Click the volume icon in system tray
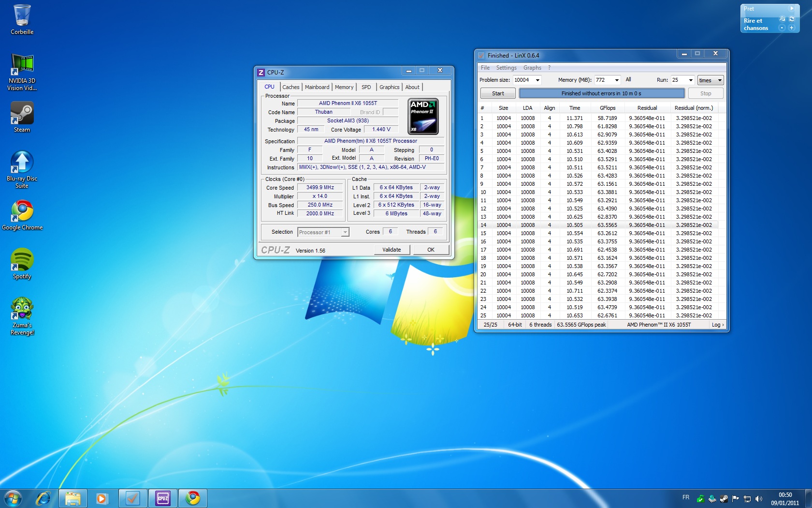 pyautogui.click(x=758, y=499)
